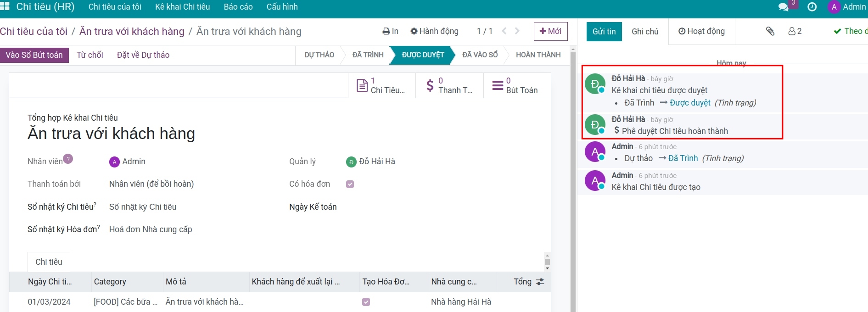This screenshot has width=868, height=312.
Task: Sort by Ngày Chi tiêu column header
Action: (50, 282)
